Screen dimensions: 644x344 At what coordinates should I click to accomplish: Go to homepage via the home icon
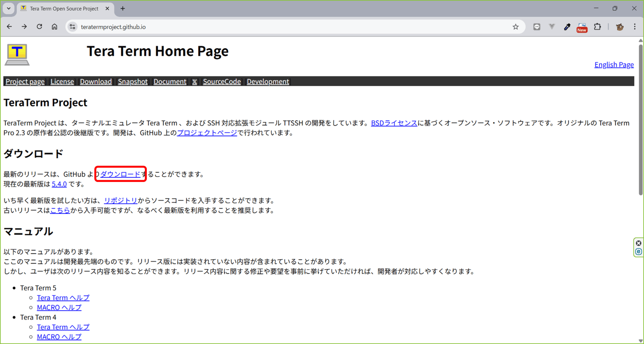54,27
